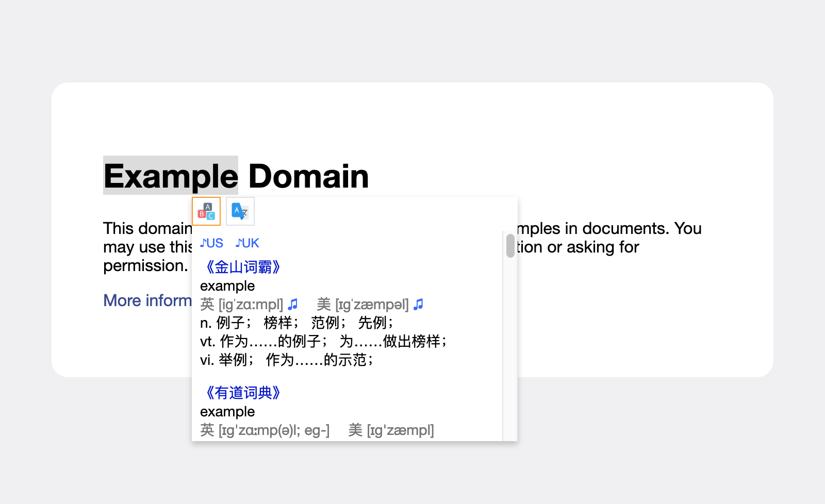825x504 pixels.
Task: Click the word example under 有道词典
Action: click(227, 412)
